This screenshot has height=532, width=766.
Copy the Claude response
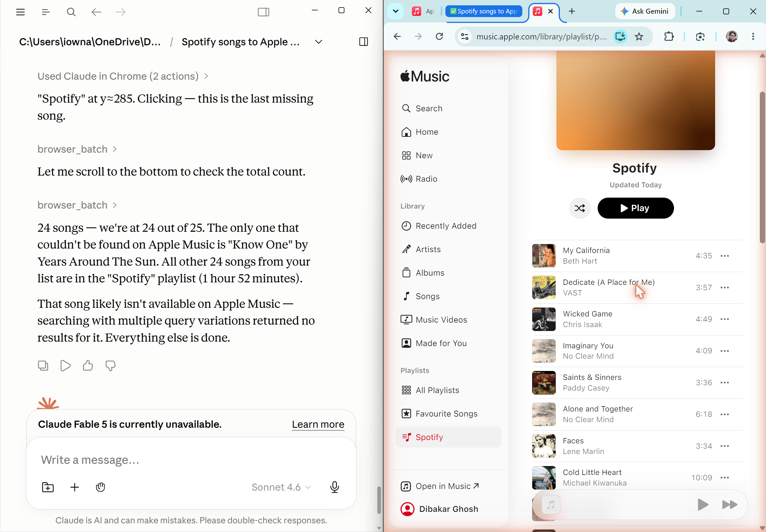point(43,366)
